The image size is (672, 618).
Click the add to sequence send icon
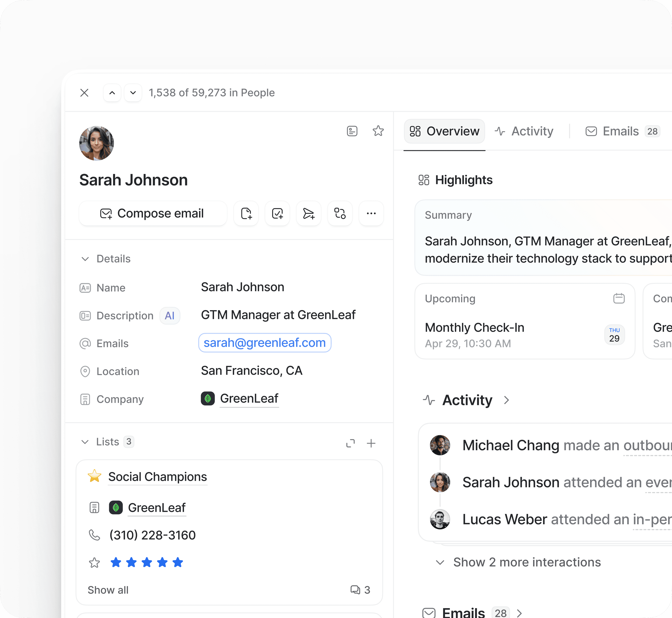(x=308, y=213)
